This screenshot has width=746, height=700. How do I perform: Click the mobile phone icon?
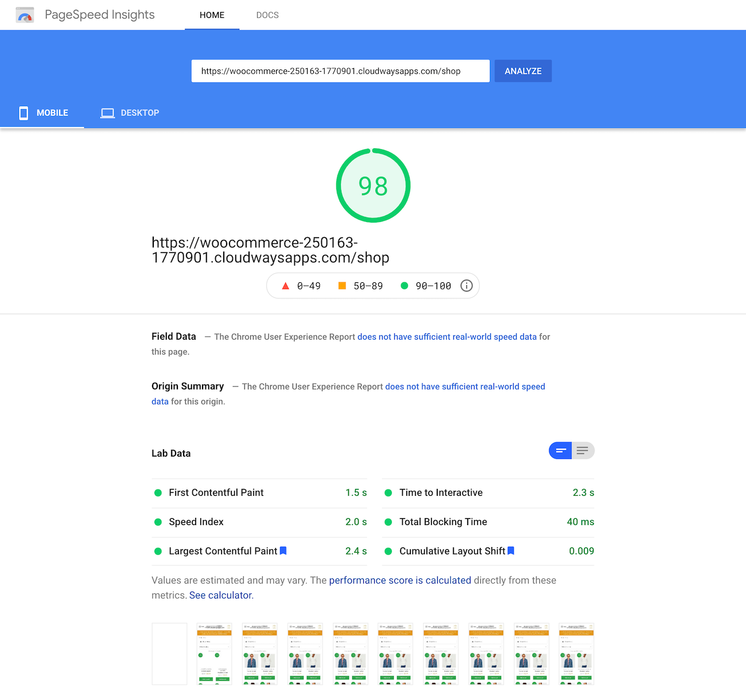point(24,113)
